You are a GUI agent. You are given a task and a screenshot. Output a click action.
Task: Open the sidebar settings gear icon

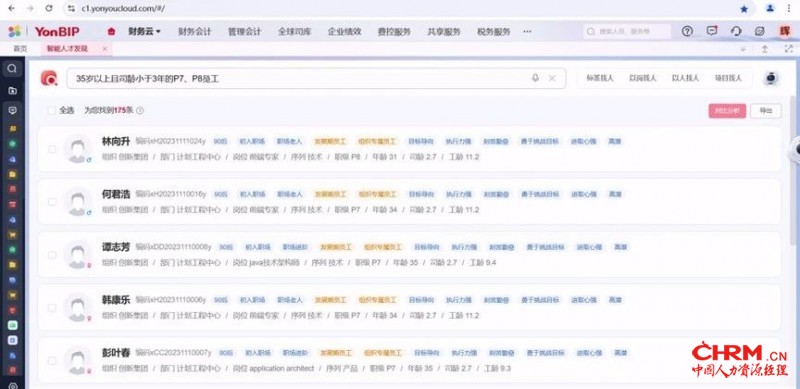[13, 385]
